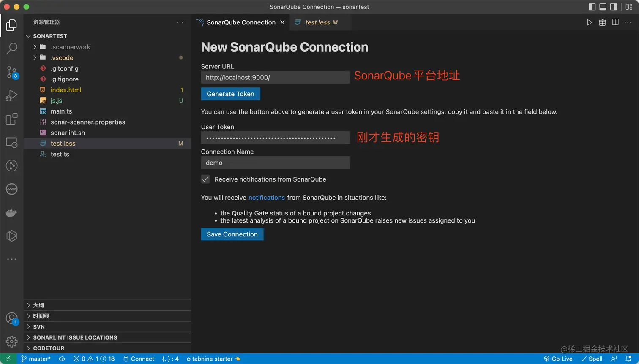Screen dimensions: 639x364
Task: Select test.less in the explorer
Action: click(107, 144)
